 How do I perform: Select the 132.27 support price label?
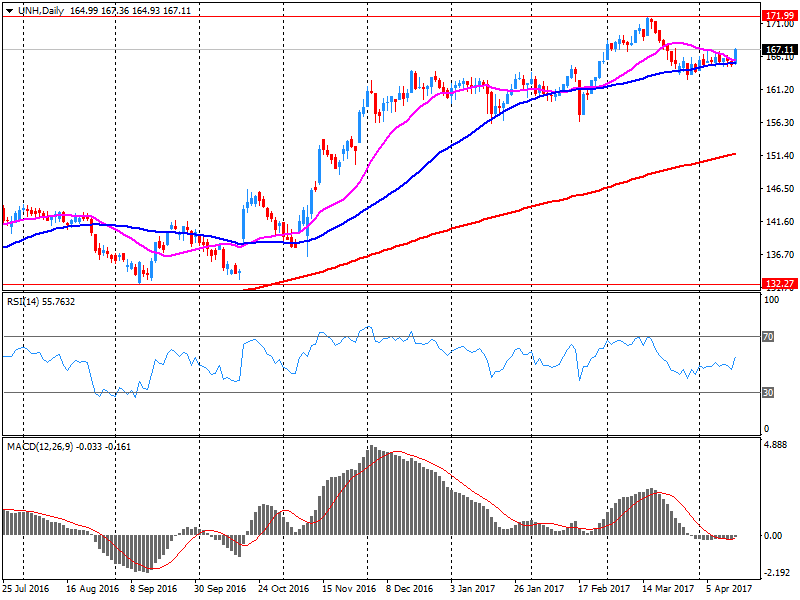pos(780,284)
